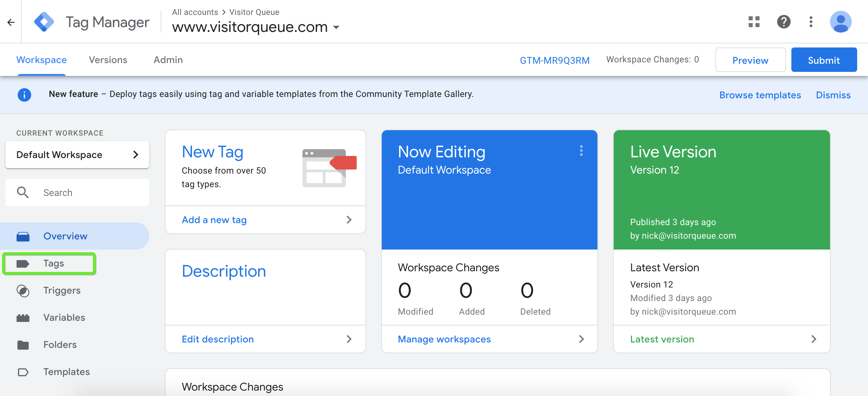
Task: Open the Google apps grid
Action: pyautogui.click(x=754, y=22)
